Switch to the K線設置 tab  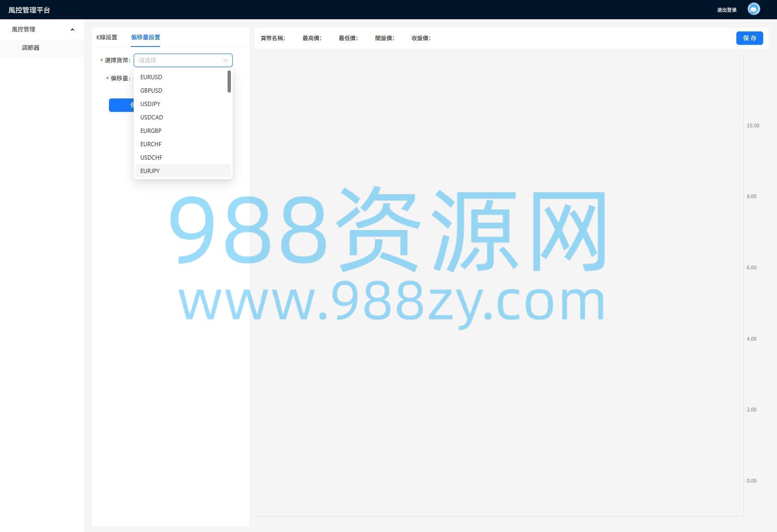pos(107,37)
